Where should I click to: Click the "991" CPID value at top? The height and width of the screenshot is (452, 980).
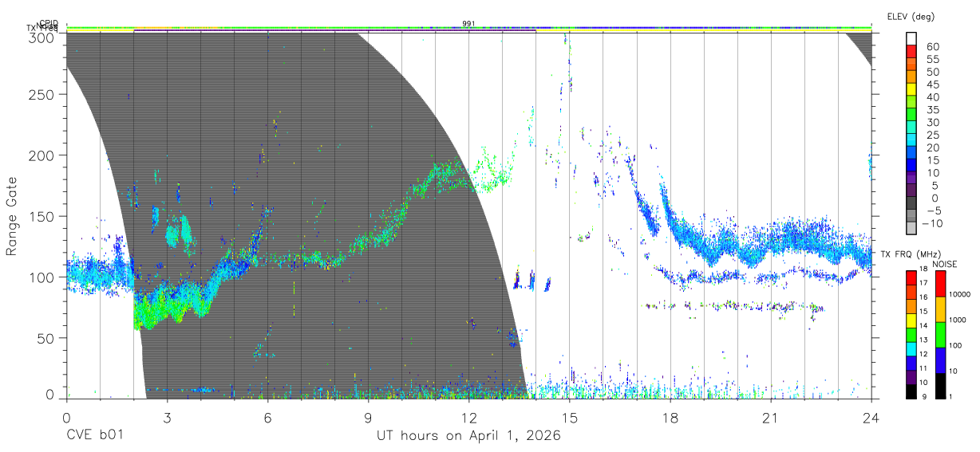(468, 24)
